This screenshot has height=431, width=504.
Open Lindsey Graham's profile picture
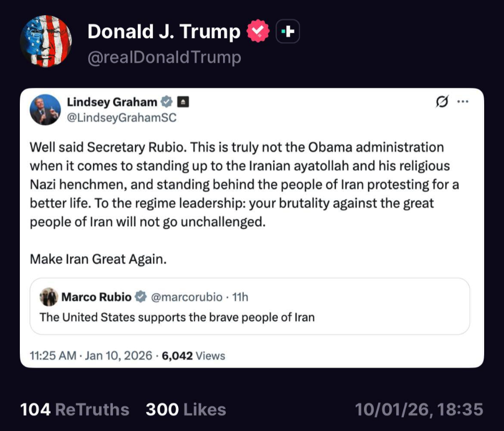pyautogui.click(x=45, y=110)
